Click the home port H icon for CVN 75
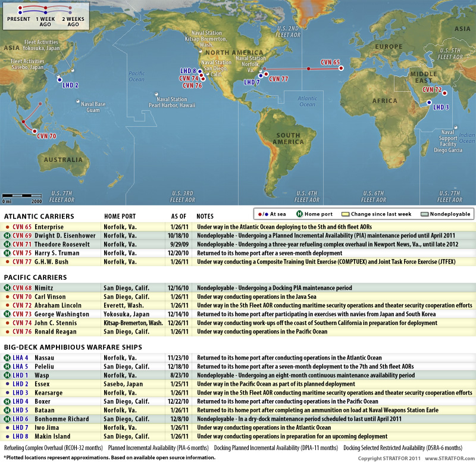476x462 pixels. tap(7, 252)
